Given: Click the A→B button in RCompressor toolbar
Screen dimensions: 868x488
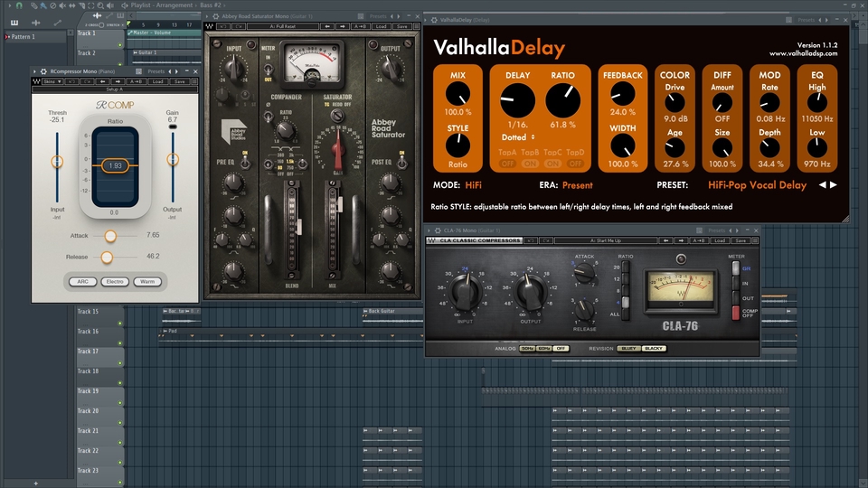Looking at the screenshot, I should click(137, 81).
